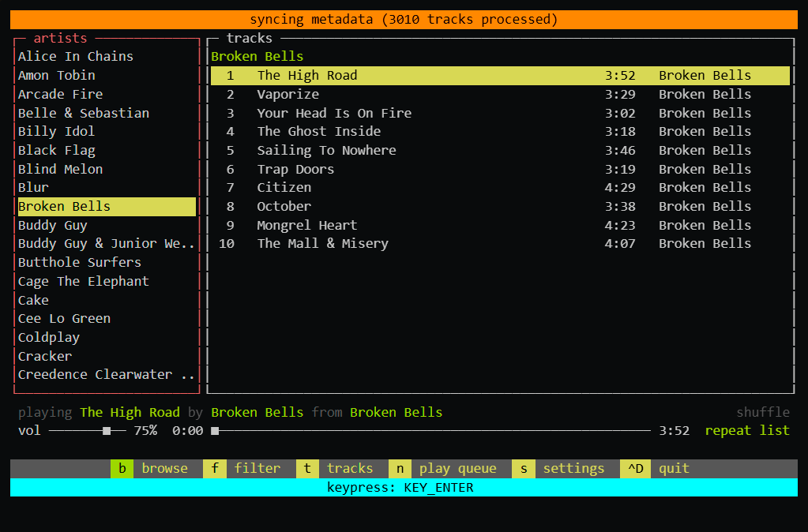The height and width of the screenshot is (532, 808).
Task: Click the tracks panel title
Action: [250, 38]
